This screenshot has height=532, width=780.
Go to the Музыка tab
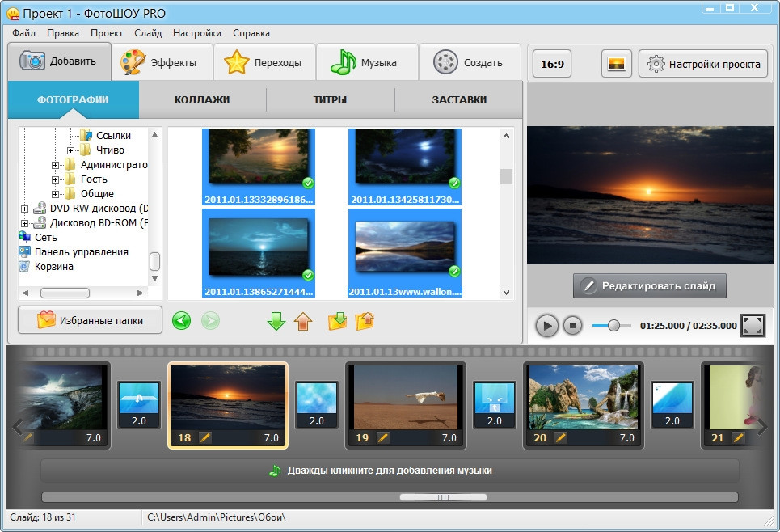coord(367,63)
